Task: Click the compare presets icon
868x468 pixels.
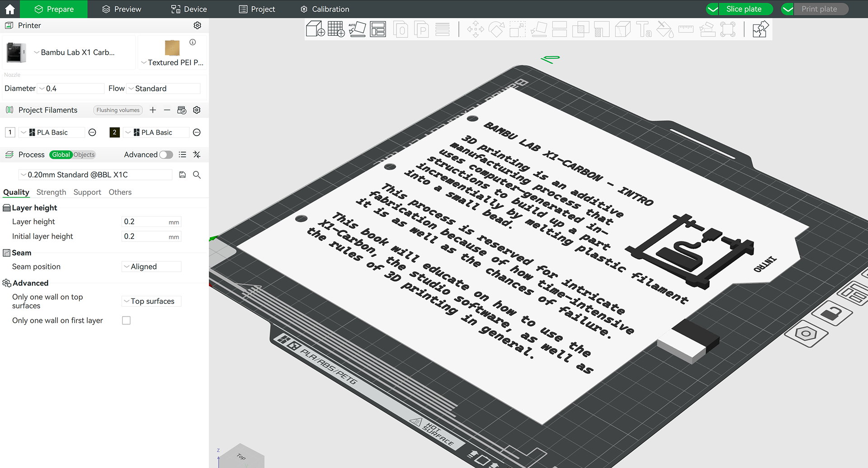Action: (x=197, y=155)
